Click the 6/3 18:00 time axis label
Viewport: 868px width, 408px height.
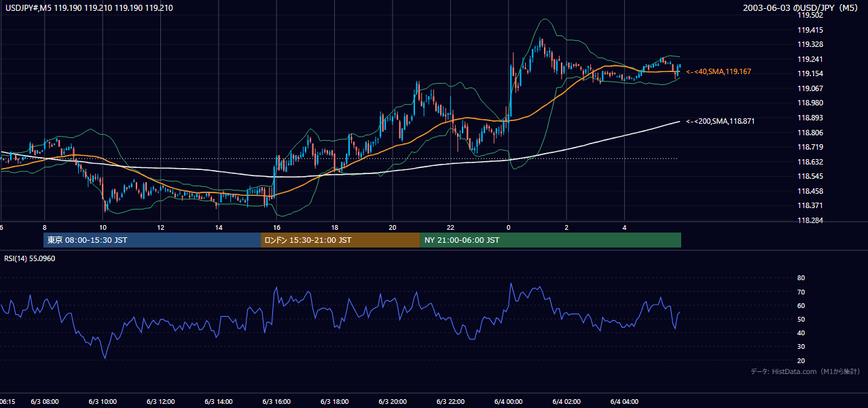tap(335, 401)
